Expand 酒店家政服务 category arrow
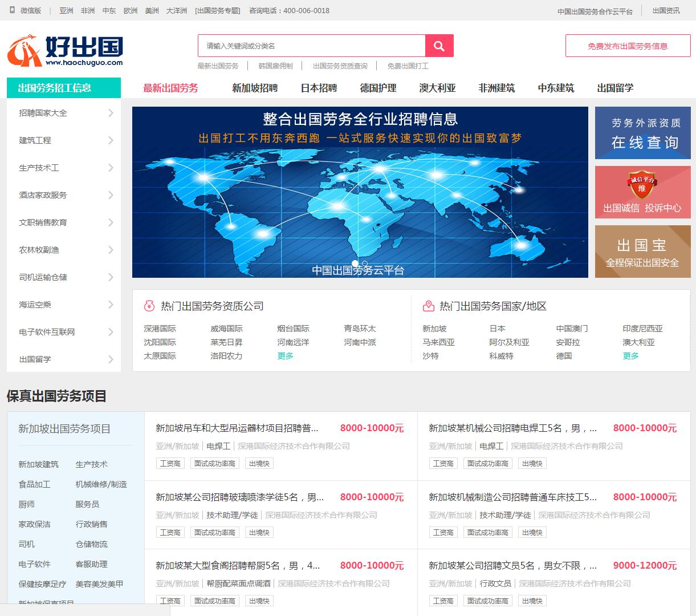The width and height of the screenshot is (696, 616). (111, 195)
